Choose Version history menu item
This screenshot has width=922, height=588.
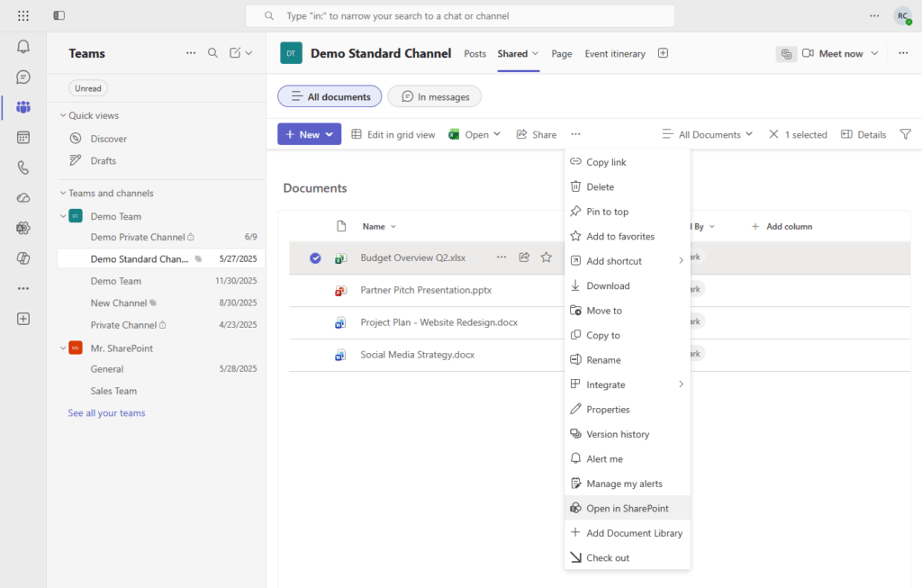[x=627, y=434]
